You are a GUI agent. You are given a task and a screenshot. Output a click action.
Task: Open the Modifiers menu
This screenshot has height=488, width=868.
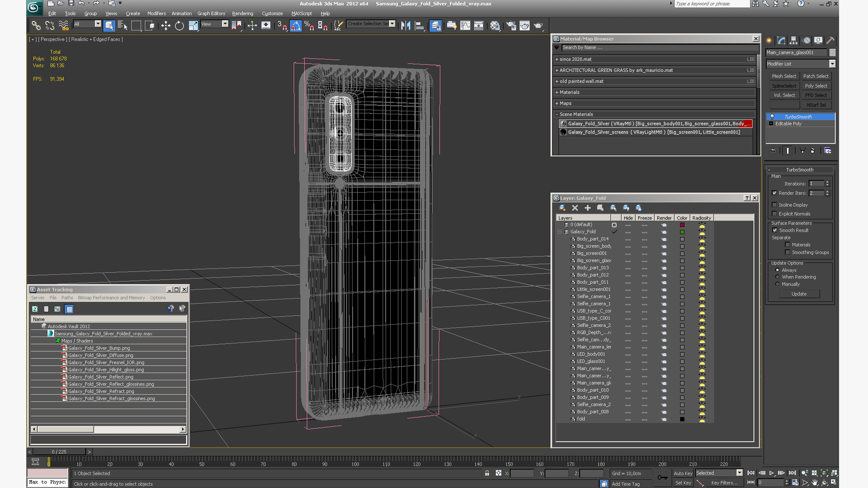pyautogui.click(x=156, y=13)
